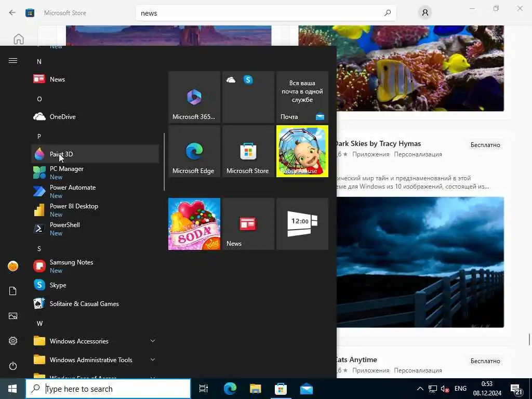Open Pictures from the Start sidebar
This screenshot has width=532, height=399.
[13, 316]
